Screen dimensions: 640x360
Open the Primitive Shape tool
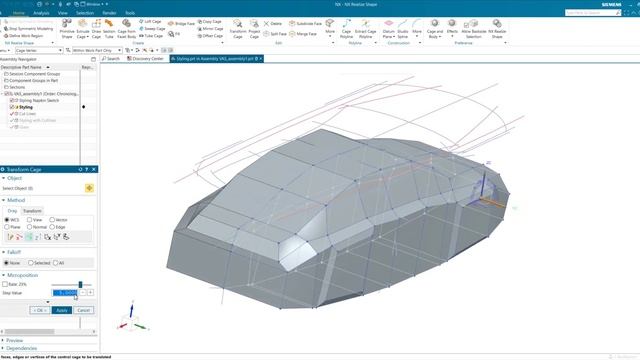click(x=67, y=29)
